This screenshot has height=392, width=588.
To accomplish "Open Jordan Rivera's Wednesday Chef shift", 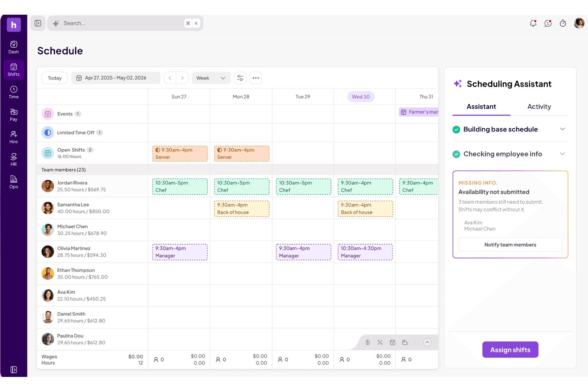I will pyautogui.click(x=365, y=187).
